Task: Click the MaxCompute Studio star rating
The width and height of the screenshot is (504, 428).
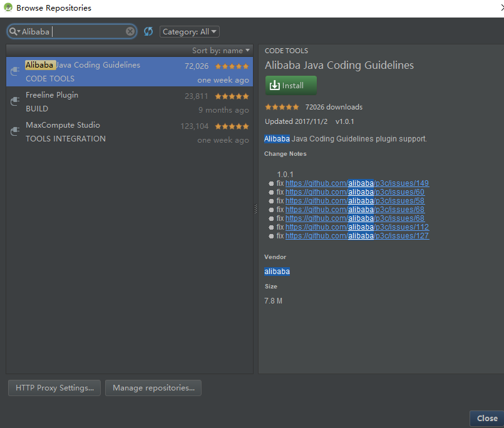Action: (x=232, y=126)
